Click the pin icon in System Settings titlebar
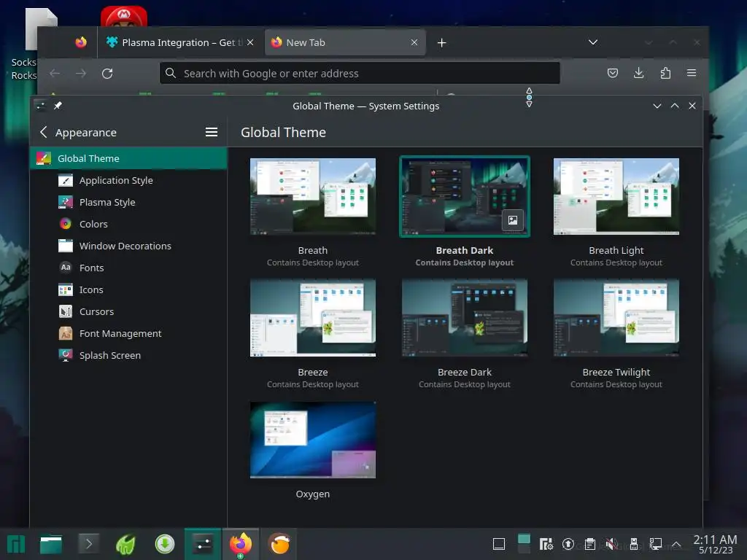This screenshot has width=747, height=560. pyautogui.click(x=58, y=105)
